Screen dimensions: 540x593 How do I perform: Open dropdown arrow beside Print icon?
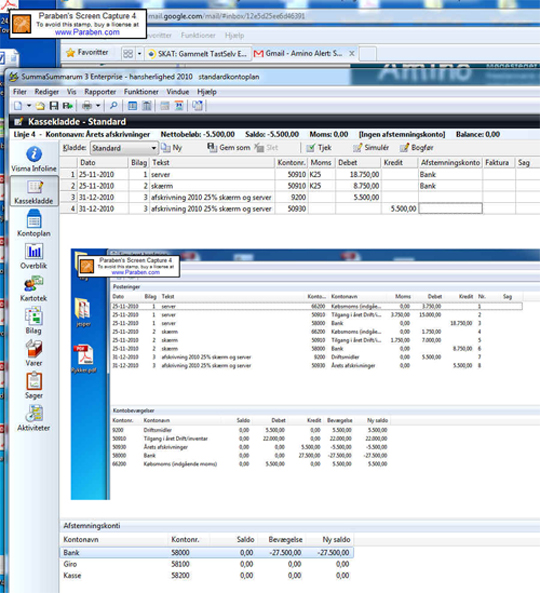98,106
